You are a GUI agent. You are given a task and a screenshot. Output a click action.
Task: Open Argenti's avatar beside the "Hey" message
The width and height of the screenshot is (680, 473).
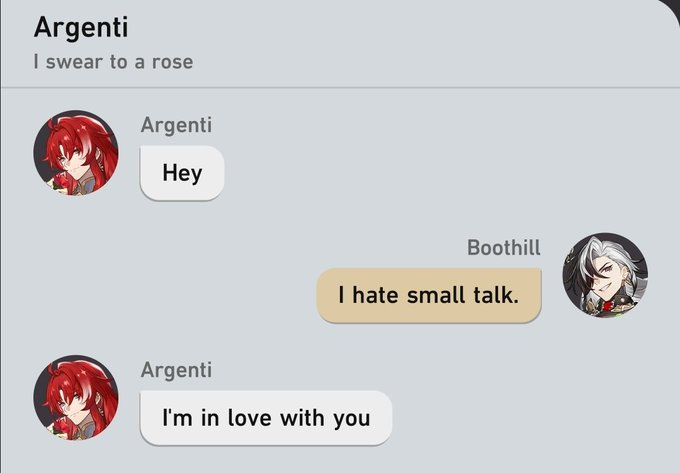pyautogui.click(x=76, y=152)
